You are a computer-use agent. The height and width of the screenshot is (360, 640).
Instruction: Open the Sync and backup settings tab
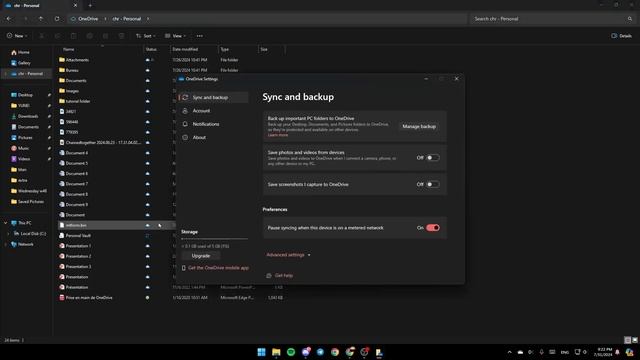(x=213, y=98)
